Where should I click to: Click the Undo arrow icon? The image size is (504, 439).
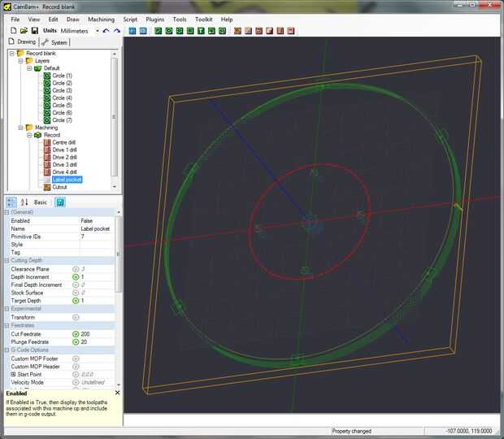(x=106, y=31)
